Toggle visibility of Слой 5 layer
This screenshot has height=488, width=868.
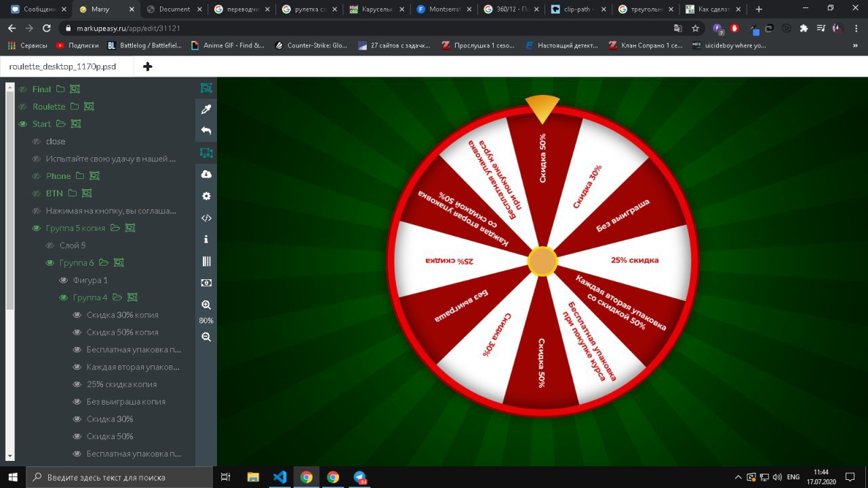pyautogui.click(x=50, y=245)
